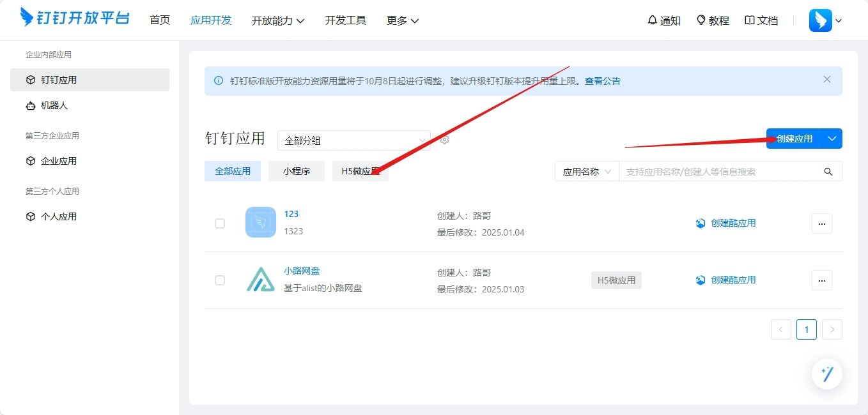Viewport: 868px width, 415px height.
Task: Select the 小路网盘 row checkbox
Action: pyautogui.click(x=220, y=280)
